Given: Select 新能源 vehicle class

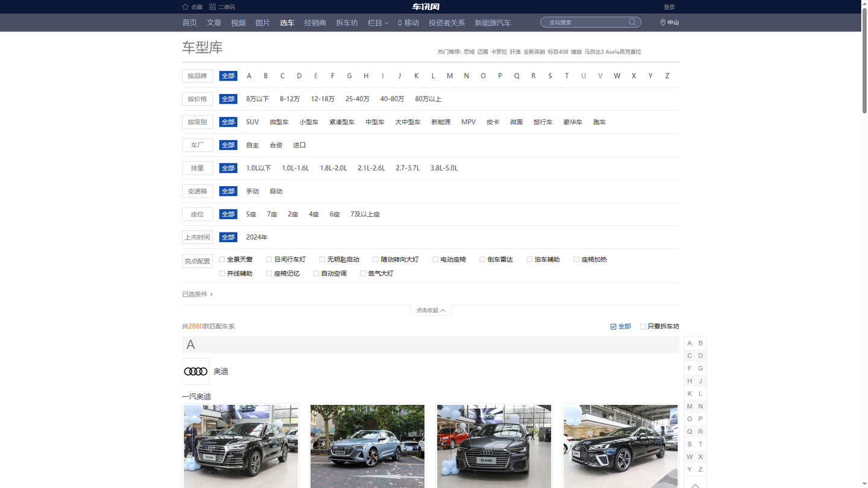Looking at the screenshot, I should (441, 122).
